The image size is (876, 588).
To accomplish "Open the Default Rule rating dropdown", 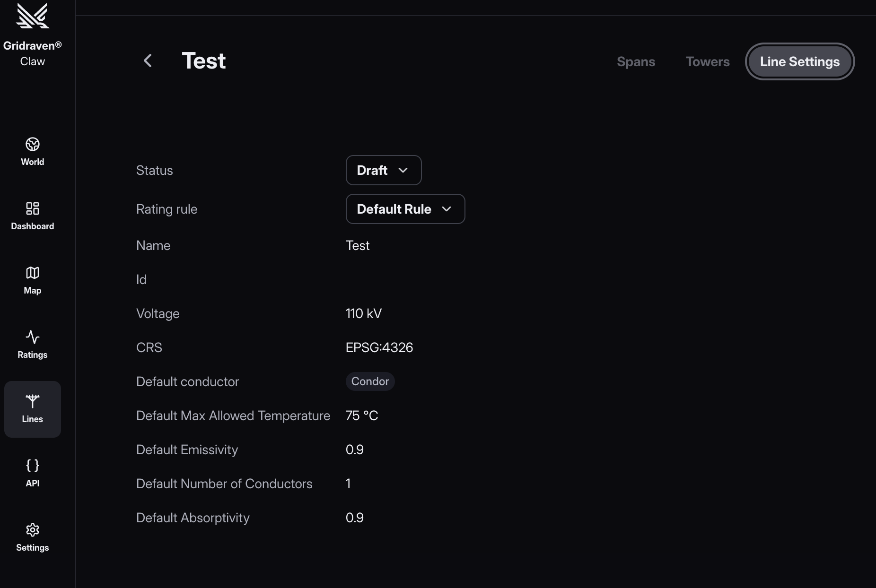I will pyautogui.click(x=405, y=209).
